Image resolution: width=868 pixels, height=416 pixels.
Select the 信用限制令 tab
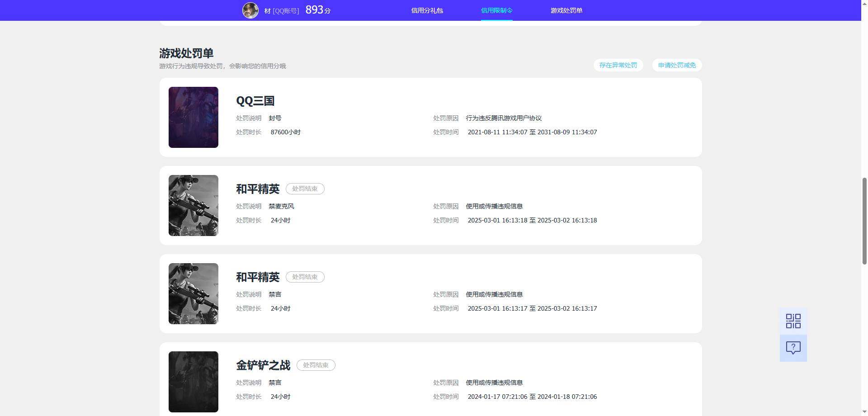496,10
